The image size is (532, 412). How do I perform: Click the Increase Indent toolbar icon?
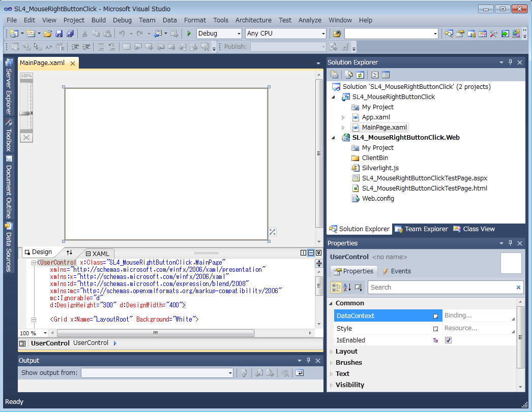[86, 47]
